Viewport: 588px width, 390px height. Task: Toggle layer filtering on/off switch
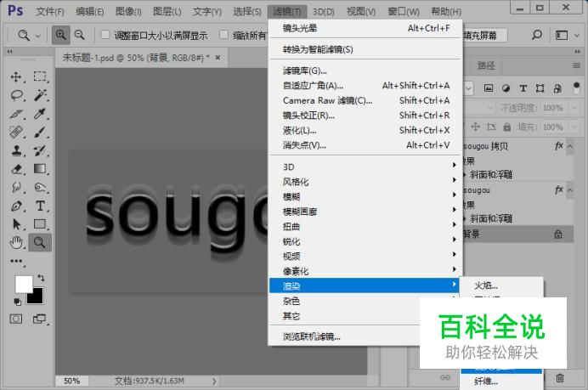577,88
